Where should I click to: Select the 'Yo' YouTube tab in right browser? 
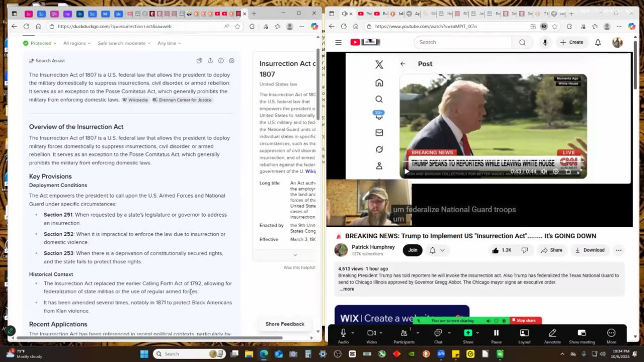(365, 14)
